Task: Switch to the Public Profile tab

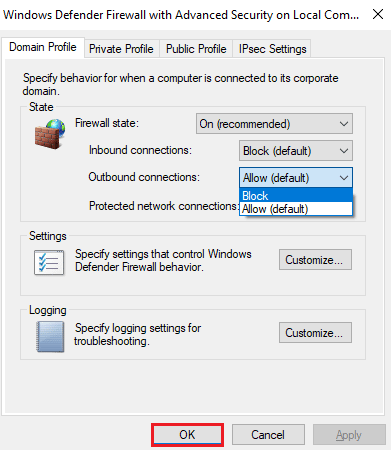Action: click(196, 49)
